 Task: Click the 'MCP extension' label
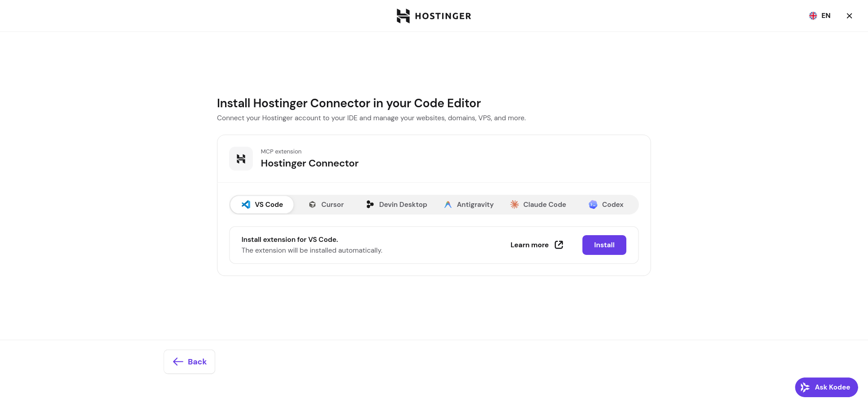point(281,152)
